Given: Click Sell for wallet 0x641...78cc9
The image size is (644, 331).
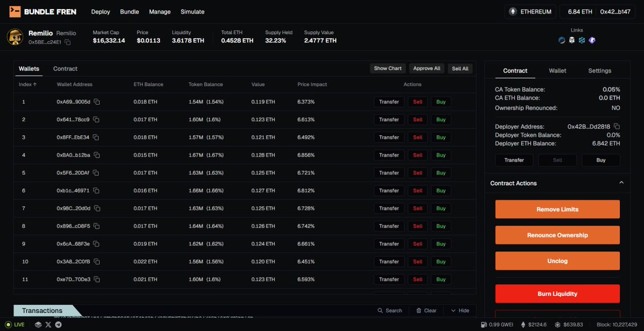Looking at the screenshot, I should [418, 120].
